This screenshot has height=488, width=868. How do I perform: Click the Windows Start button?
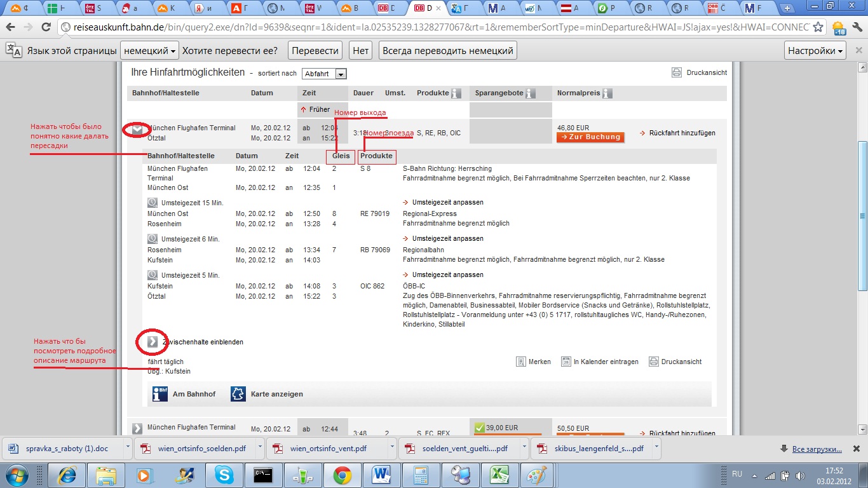(x=17, y=474)
